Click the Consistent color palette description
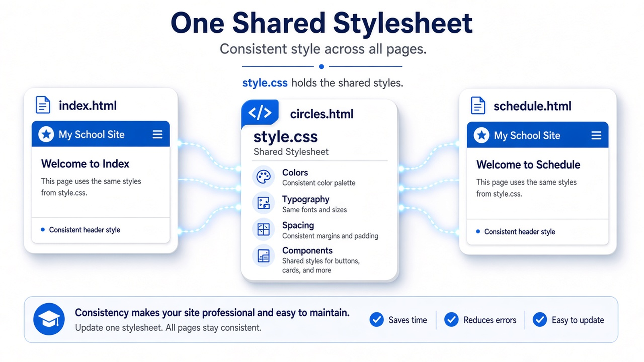 (x=319, y=183)
